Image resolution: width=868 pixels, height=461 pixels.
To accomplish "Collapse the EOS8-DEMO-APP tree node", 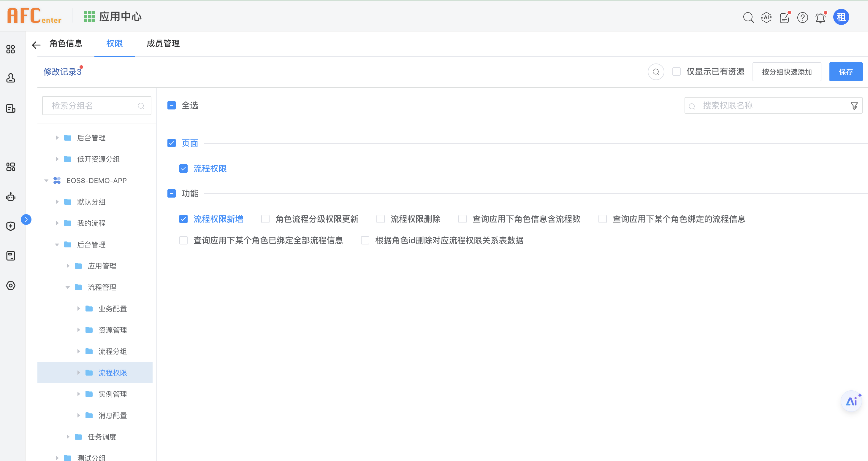I will tap(46, 180).
